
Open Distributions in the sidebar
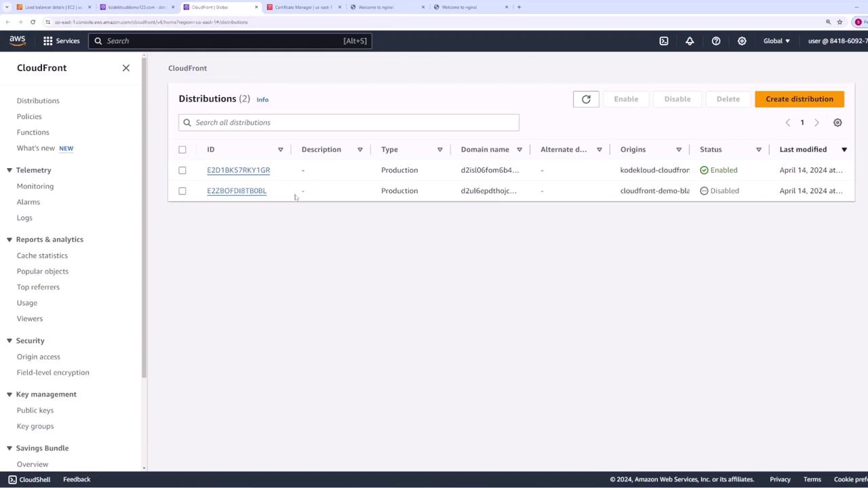pos(38,100)
